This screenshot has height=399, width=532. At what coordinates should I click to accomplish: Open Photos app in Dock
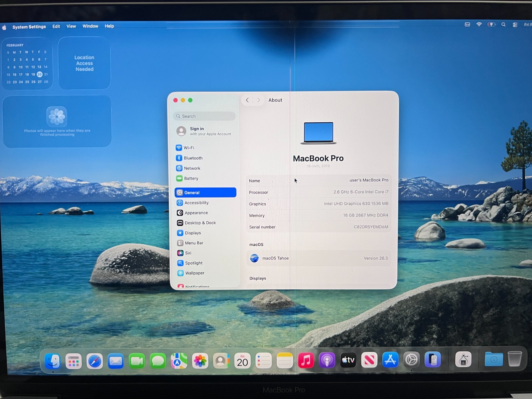coord(200,361)
